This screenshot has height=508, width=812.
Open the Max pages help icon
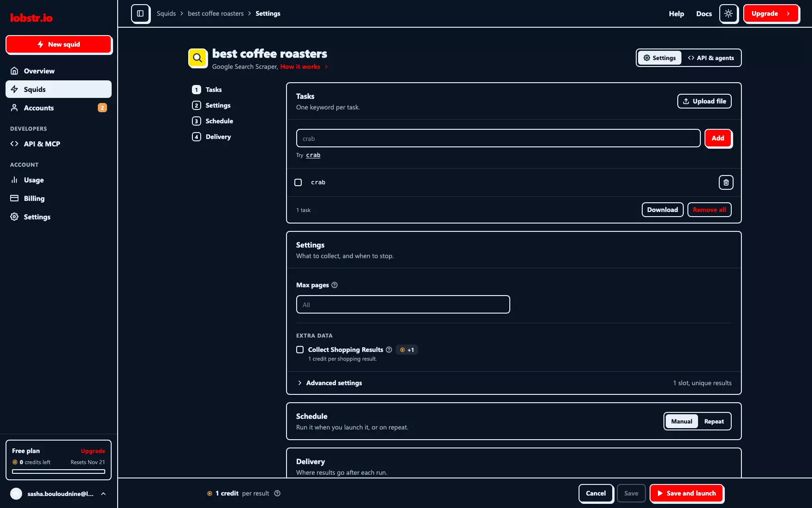point(334,285)
